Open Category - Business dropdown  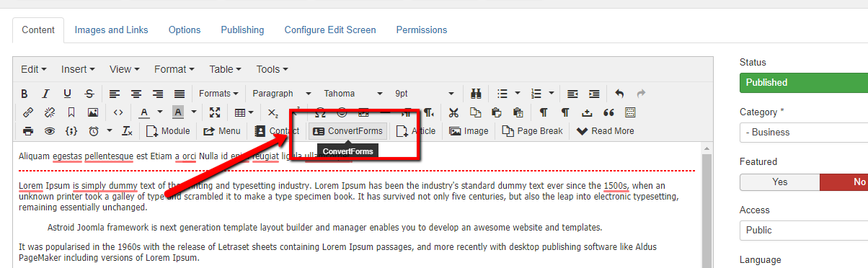[804, 132]
